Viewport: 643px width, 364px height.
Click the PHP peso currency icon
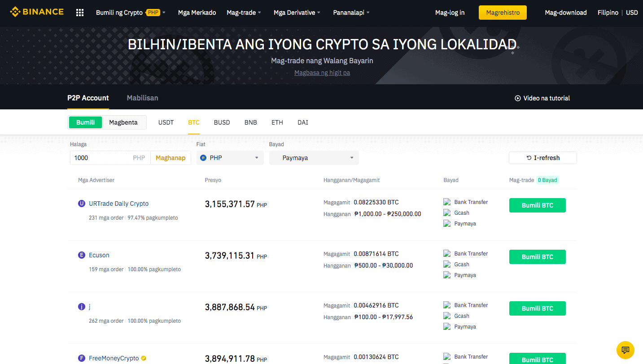(x=203, y=158)
